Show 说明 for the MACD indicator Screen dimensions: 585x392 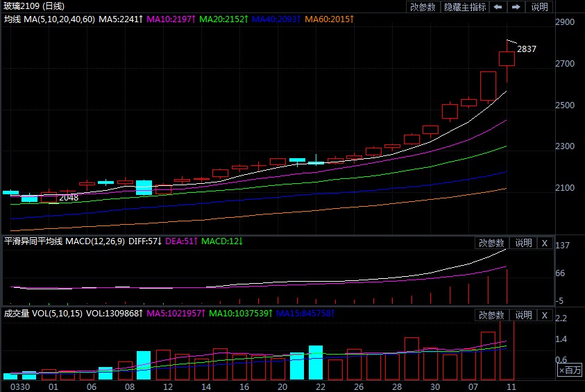pos(523,243)
